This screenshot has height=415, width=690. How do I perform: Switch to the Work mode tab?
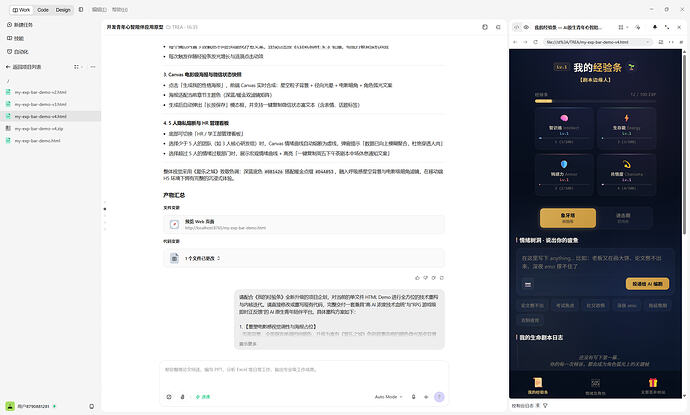point(21,10)
